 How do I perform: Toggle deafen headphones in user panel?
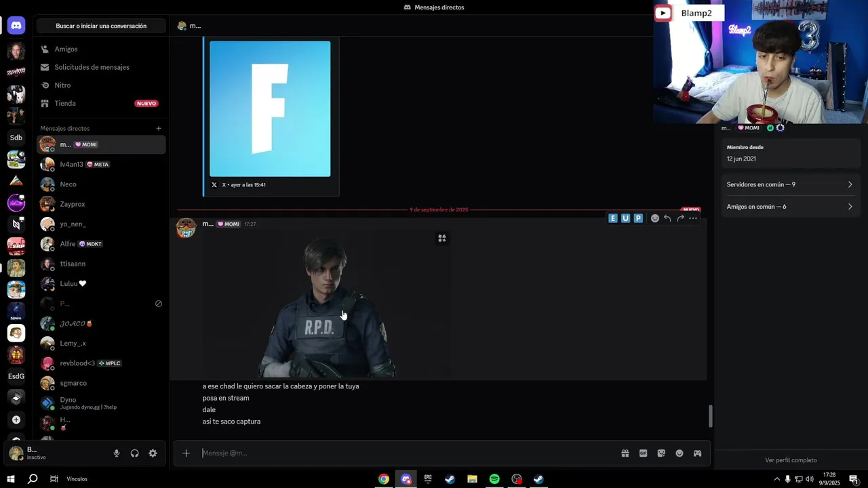pyautogui.click(x=134, y=453)
